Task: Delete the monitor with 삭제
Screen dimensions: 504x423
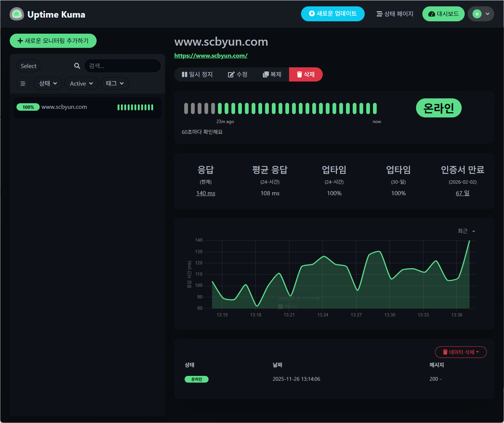Action: pos(306,74)
